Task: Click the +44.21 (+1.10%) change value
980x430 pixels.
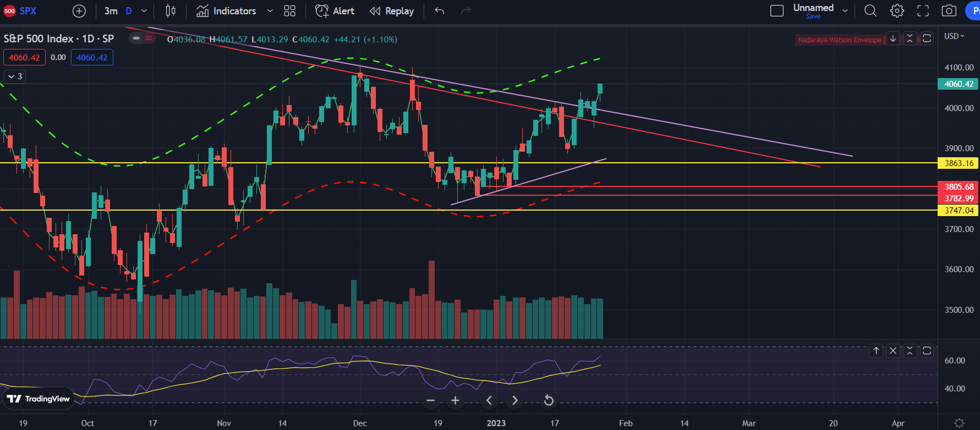Action: 366,40
